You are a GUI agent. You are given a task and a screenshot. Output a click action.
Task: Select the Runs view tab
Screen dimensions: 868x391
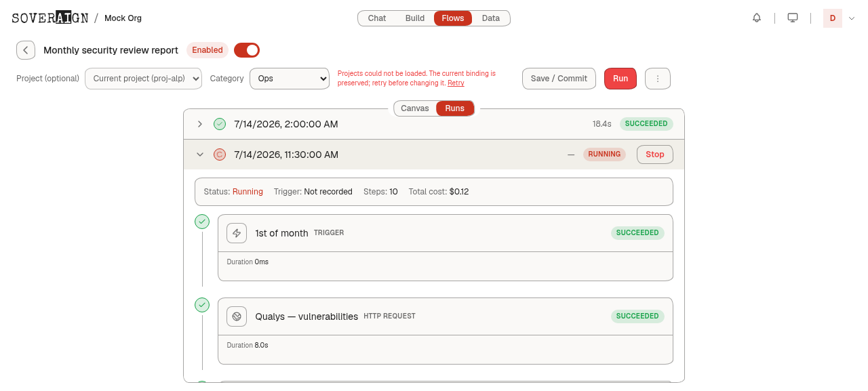click(455, 108)
